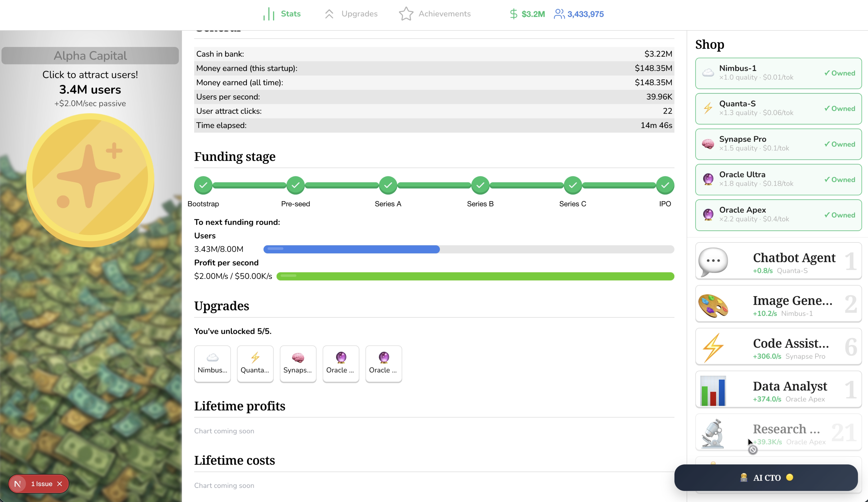This screenshot has width=868, height=502.
Task: Dismiss the 1 Issue badge
Action: (60, 484)
